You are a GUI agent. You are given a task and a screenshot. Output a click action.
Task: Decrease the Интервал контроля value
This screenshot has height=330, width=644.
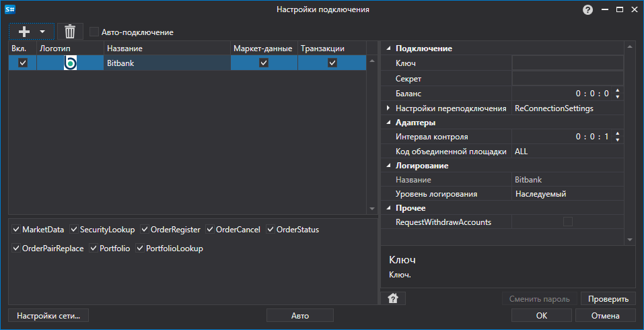coord(617,140)
